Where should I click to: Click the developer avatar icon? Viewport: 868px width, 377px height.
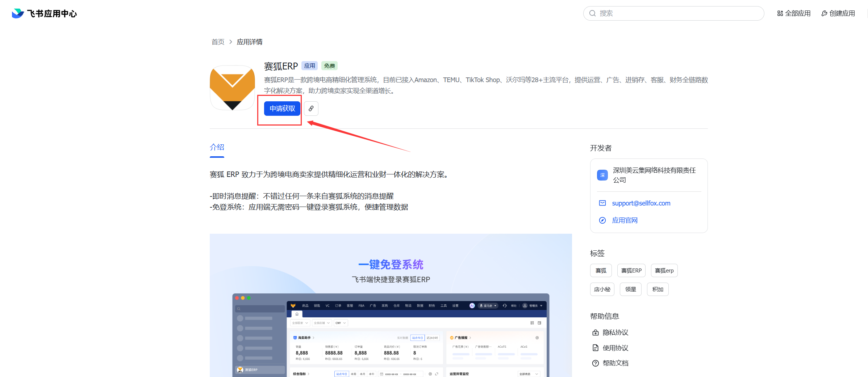click(x=602, y=175)
